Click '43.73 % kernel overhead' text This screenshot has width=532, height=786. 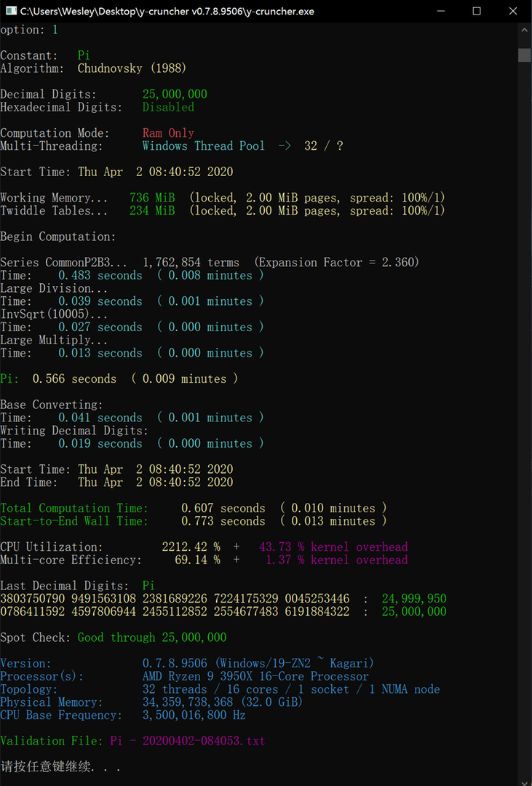pos(333,547)
